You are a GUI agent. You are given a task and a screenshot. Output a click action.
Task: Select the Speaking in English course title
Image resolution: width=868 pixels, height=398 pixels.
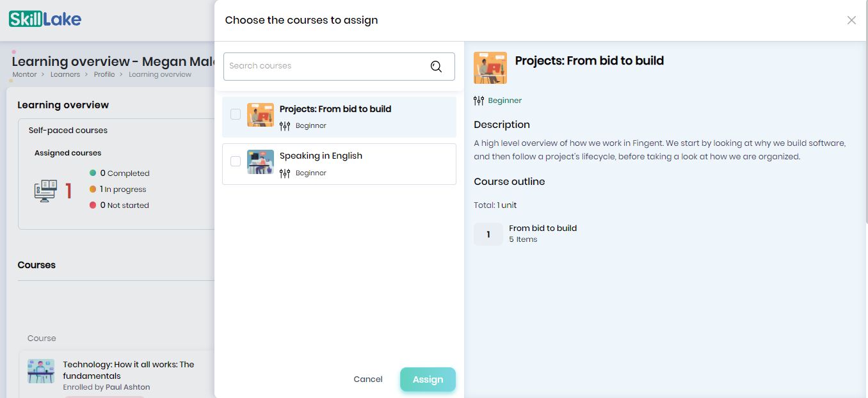(321, 156)
